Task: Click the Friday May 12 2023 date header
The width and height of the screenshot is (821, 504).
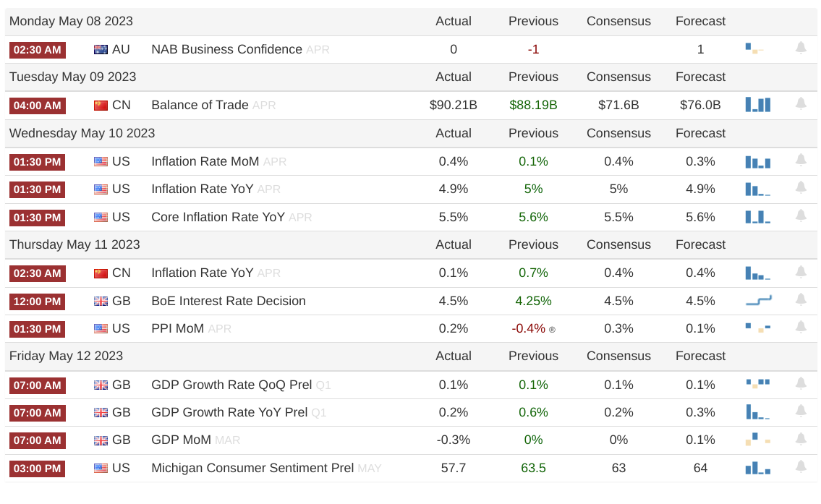Action: pyautogui.click(x=66, y=356)
